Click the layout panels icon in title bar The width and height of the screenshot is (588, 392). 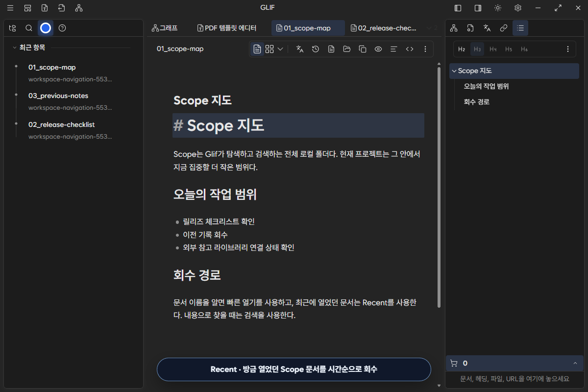click(x=27, y=8)
